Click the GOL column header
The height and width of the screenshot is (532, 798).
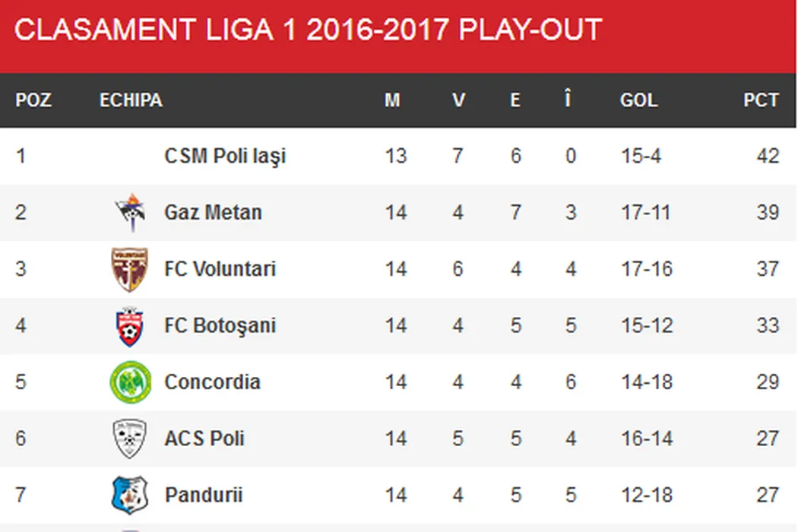(x=638, y=100)
